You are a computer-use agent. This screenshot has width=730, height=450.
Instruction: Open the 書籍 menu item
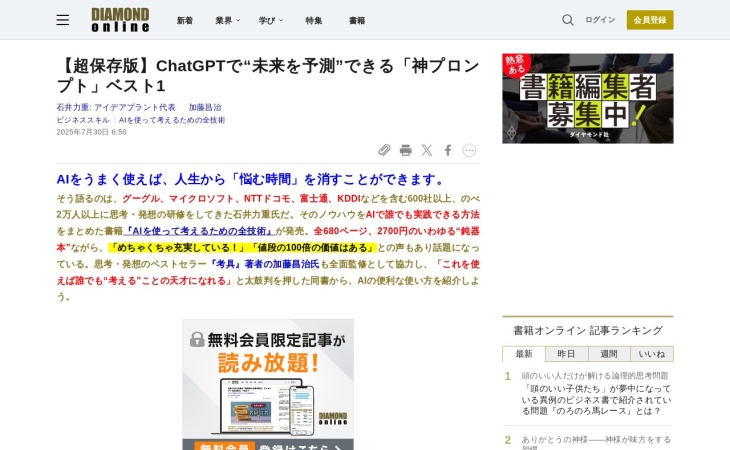[x=357, y=20]
